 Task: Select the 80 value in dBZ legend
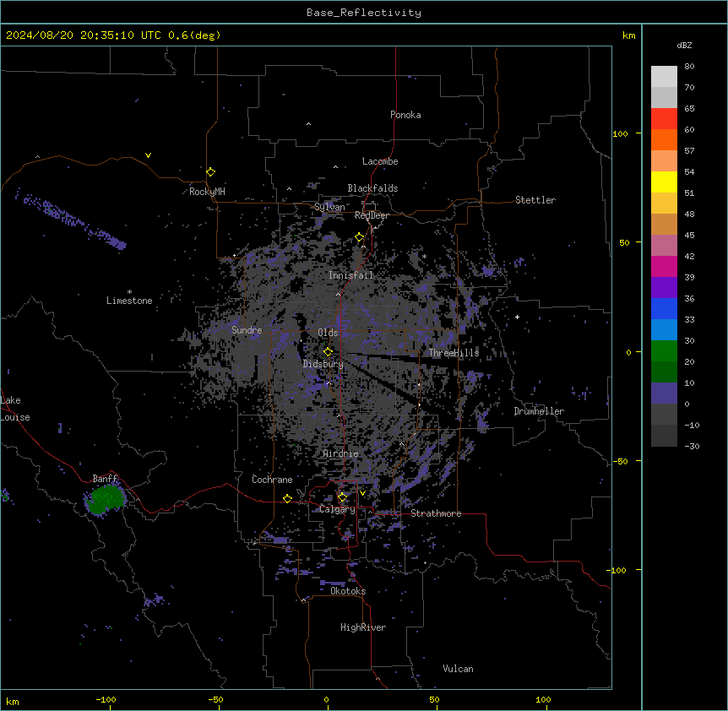[x=689, y=67]
